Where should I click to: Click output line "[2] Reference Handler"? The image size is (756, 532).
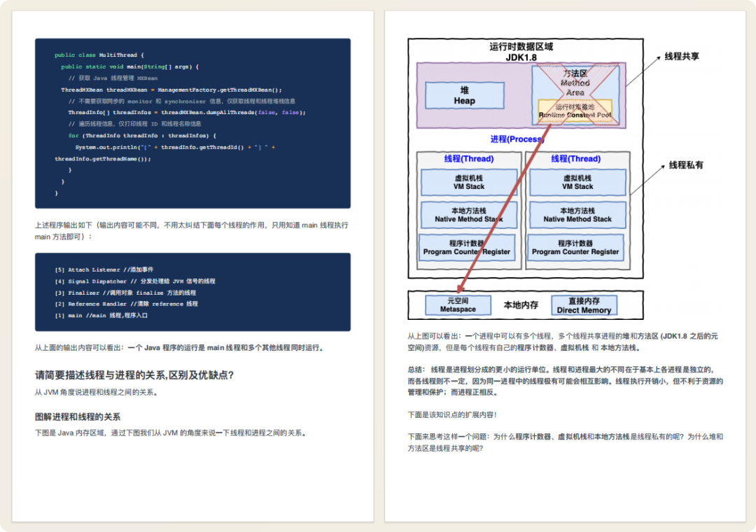(x=126, y=304)
